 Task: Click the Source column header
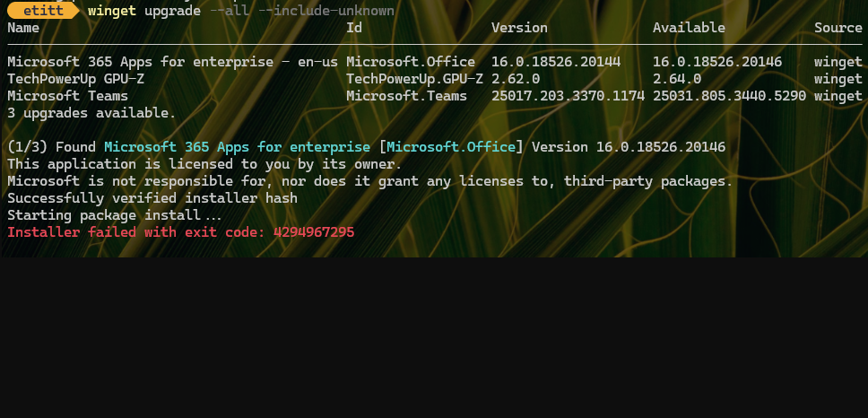click(x=838, y=28)
